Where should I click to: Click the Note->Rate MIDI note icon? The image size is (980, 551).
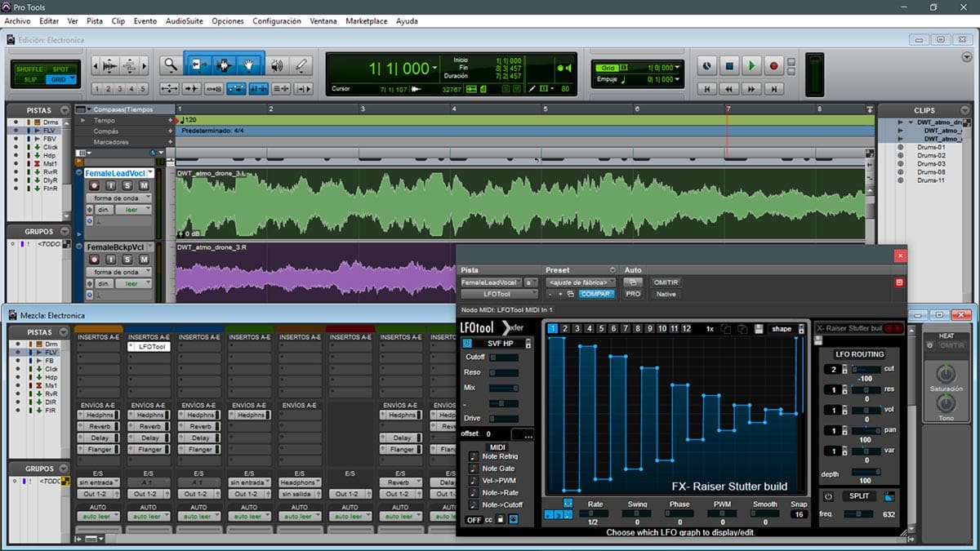pyautogui.click(x=474, y=493)
